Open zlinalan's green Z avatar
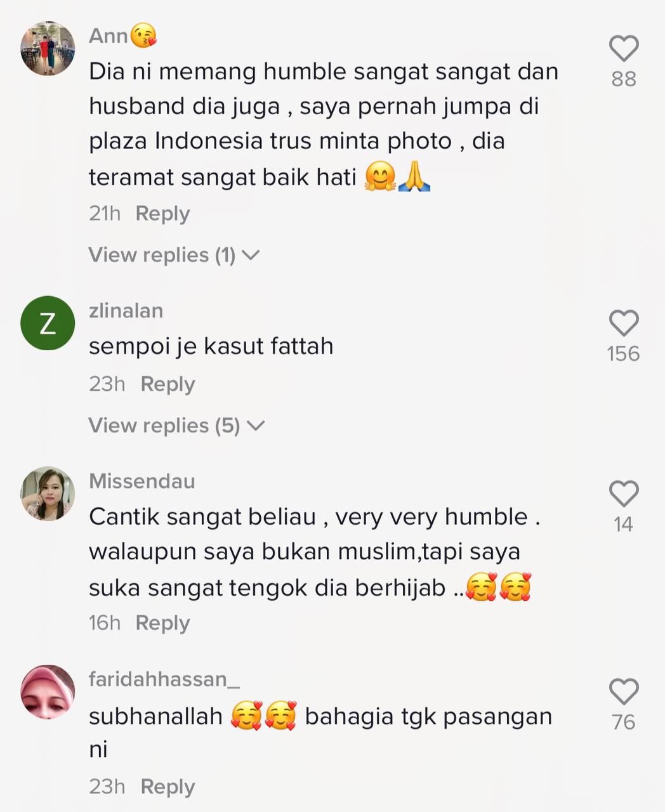665x812 pixels. [x=48, y=323]
